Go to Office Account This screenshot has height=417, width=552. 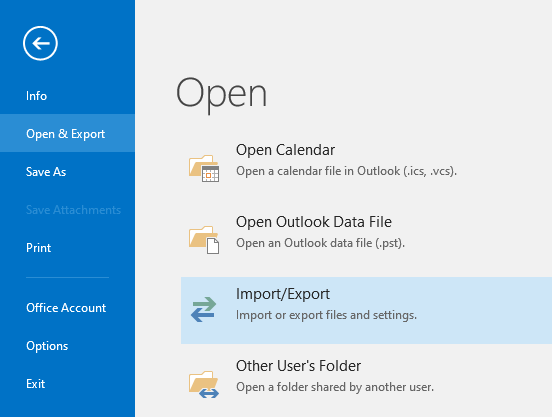coord(66,308)
